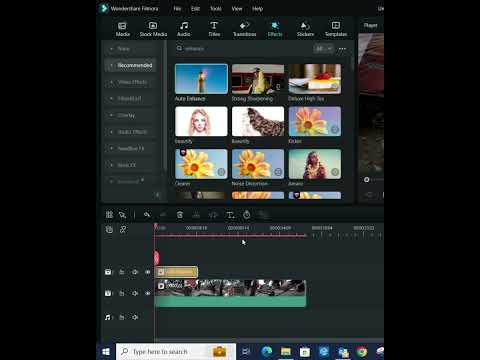Click the add track icon left of ruler

click(x=109, y=229)
